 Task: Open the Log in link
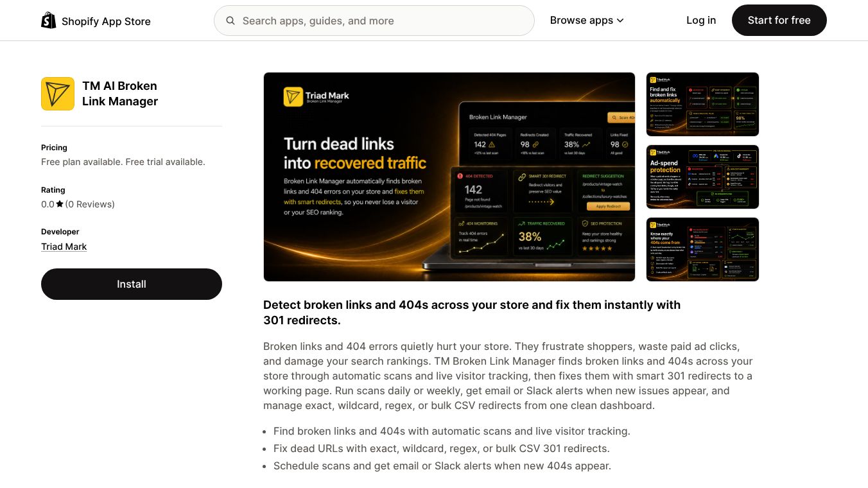(x=701, y=21)
